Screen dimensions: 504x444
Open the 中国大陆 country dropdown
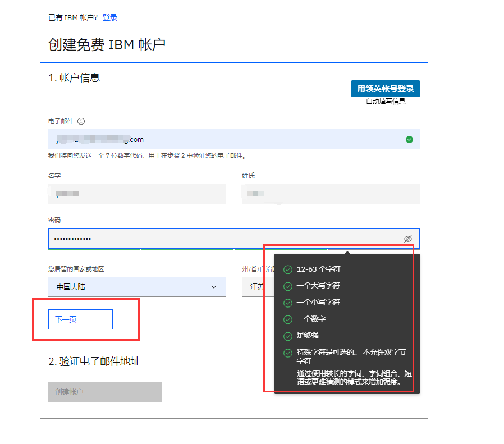pyautogui.click(x=138, y=286)
